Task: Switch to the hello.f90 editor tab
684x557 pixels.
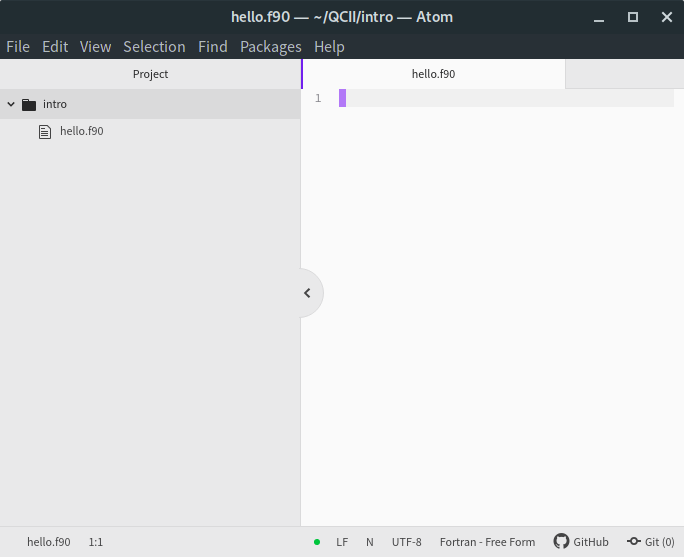Action: pyautogui.click(x=434, y=74)
